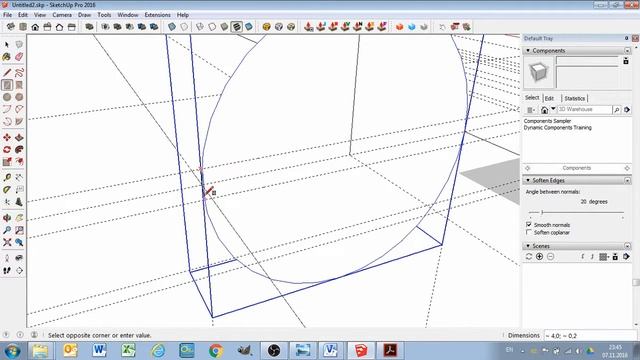Adjust angle between normals slider
The image size is (640, 360).
[542, 212]
